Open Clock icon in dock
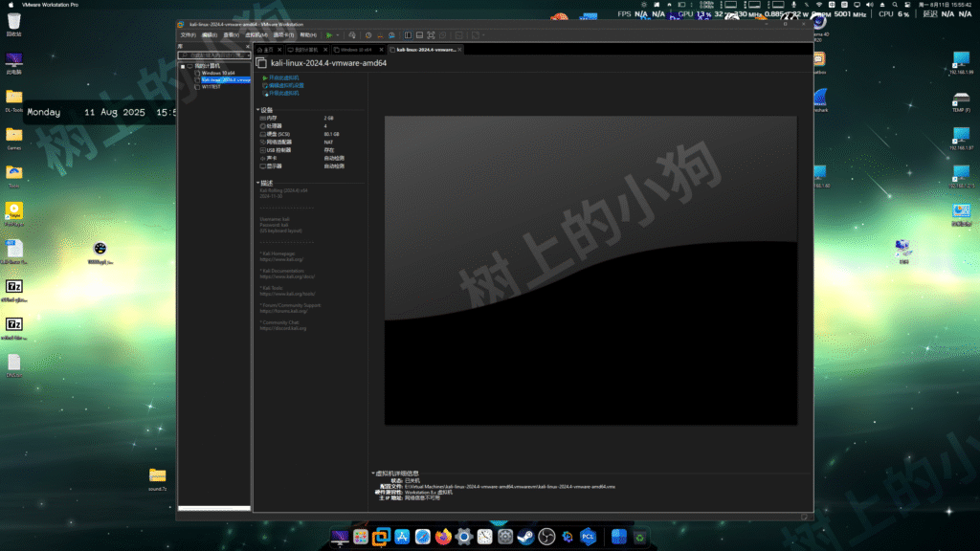This screenshot has height=551, width=980. tap(484, 537)
